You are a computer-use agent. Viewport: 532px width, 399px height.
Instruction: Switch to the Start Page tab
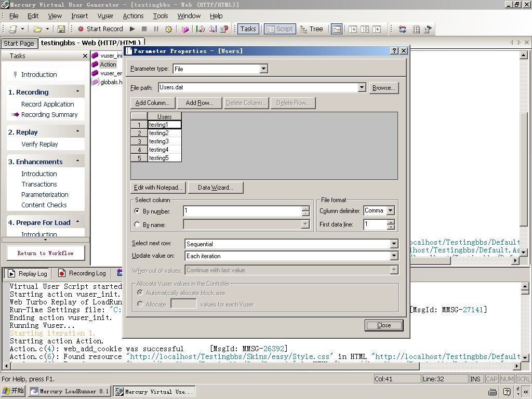(x=19, y=44)
